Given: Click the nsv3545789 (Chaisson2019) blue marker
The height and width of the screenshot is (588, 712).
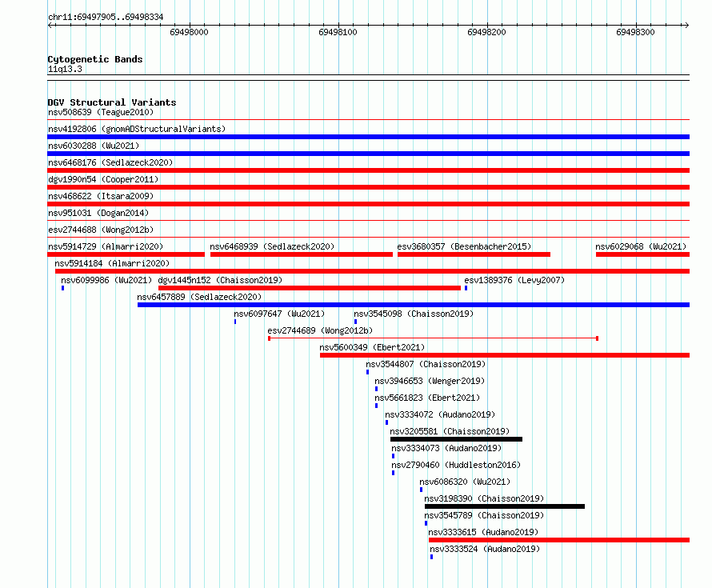Looking at the screenshot, I should pos(426,523).
